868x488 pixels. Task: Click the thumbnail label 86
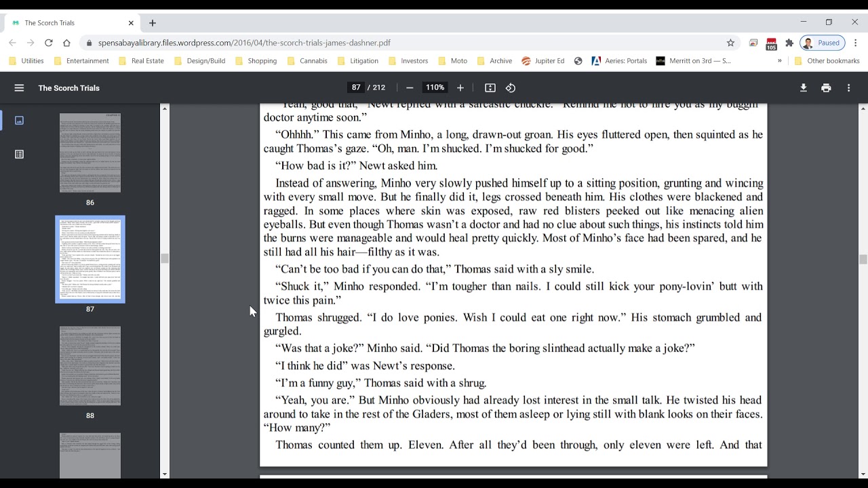(90, 203)
